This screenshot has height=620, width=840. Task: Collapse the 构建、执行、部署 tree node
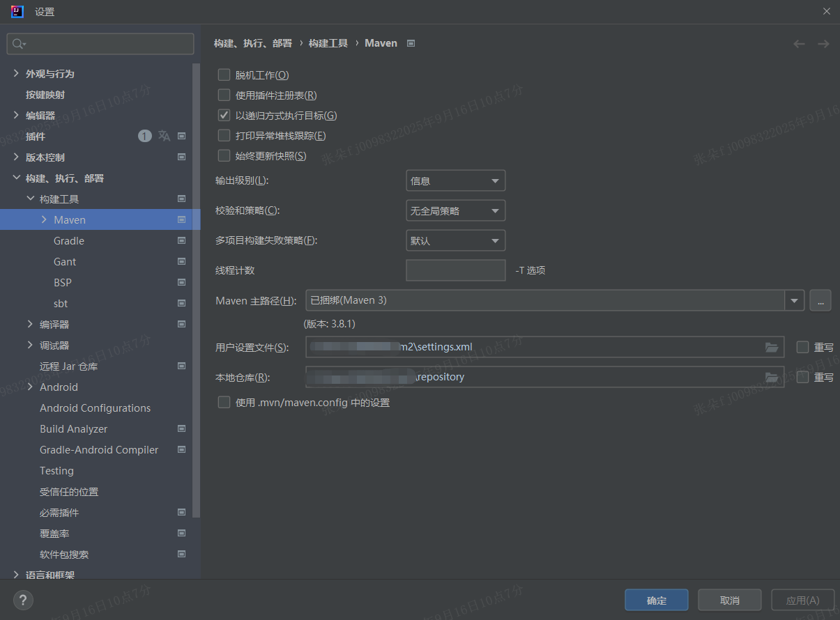tap(16, 178)
